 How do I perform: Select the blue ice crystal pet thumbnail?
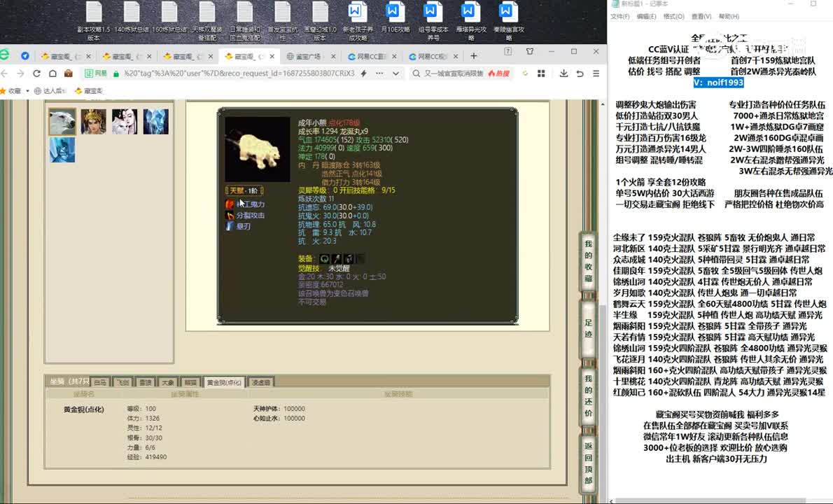tap(155, 122)
